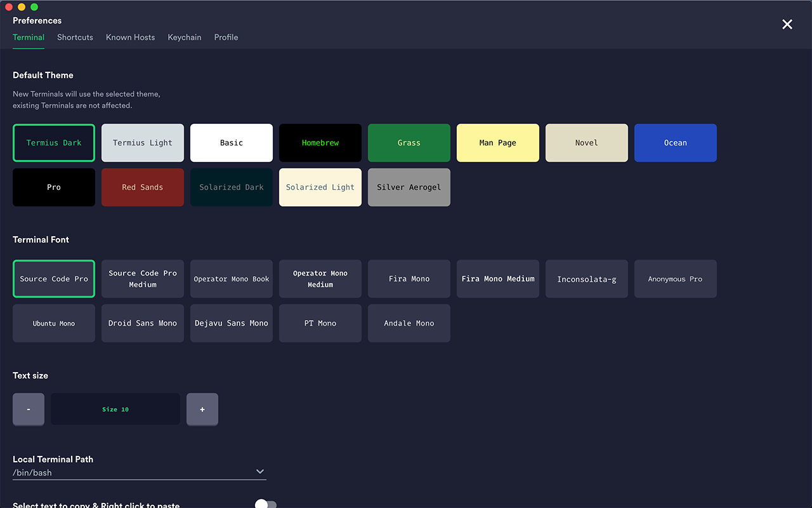Select the PT Mono font

(320, 323)
